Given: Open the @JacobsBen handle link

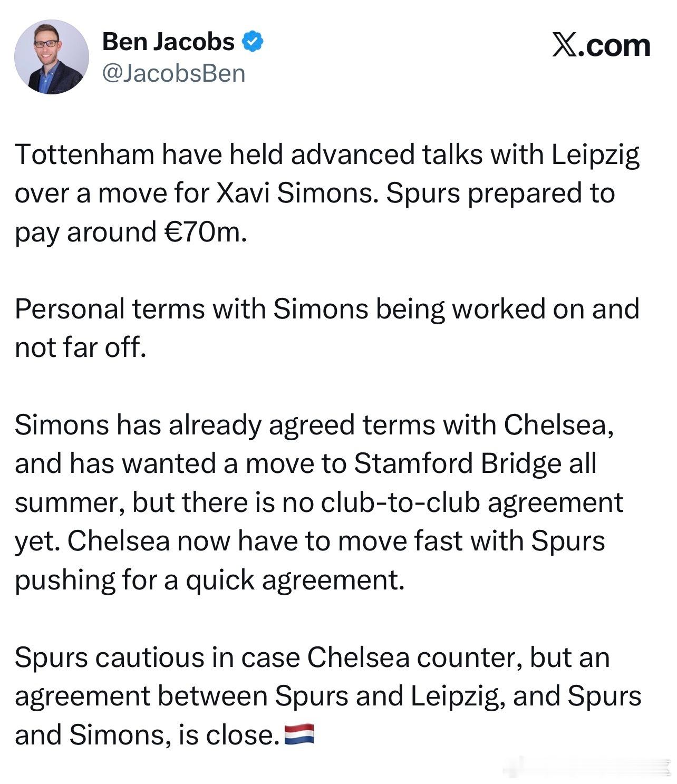Looking at the screenshot, I should pyautogui.click(x=173, y=73).
